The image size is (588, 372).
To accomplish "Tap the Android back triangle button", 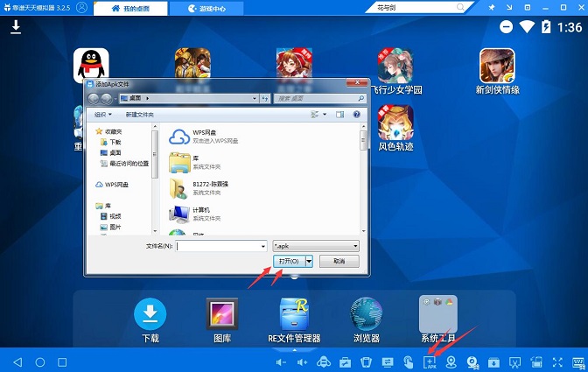I will pos(17,361).
